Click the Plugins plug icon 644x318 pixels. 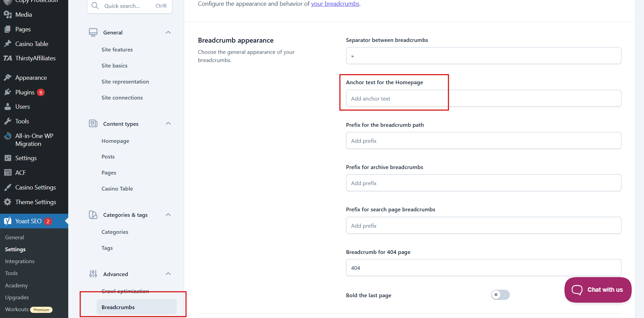tap(8, 92)
